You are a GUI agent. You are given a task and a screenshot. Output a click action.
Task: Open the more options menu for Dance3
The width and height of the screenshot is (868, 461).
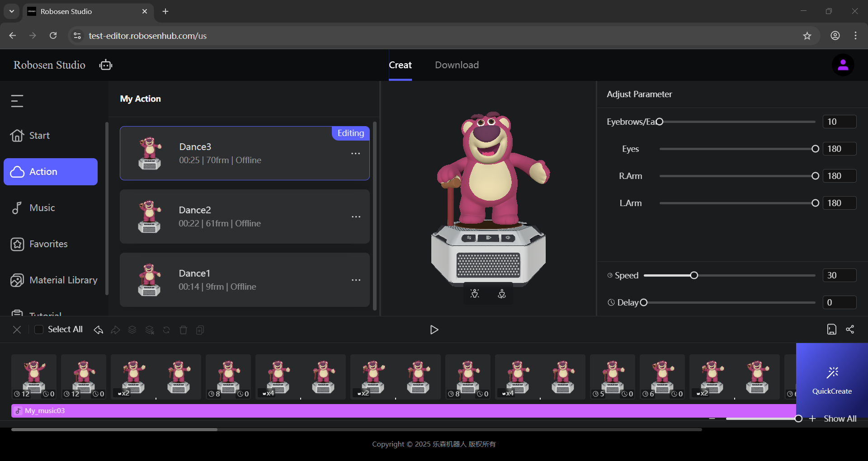[356, 154]
